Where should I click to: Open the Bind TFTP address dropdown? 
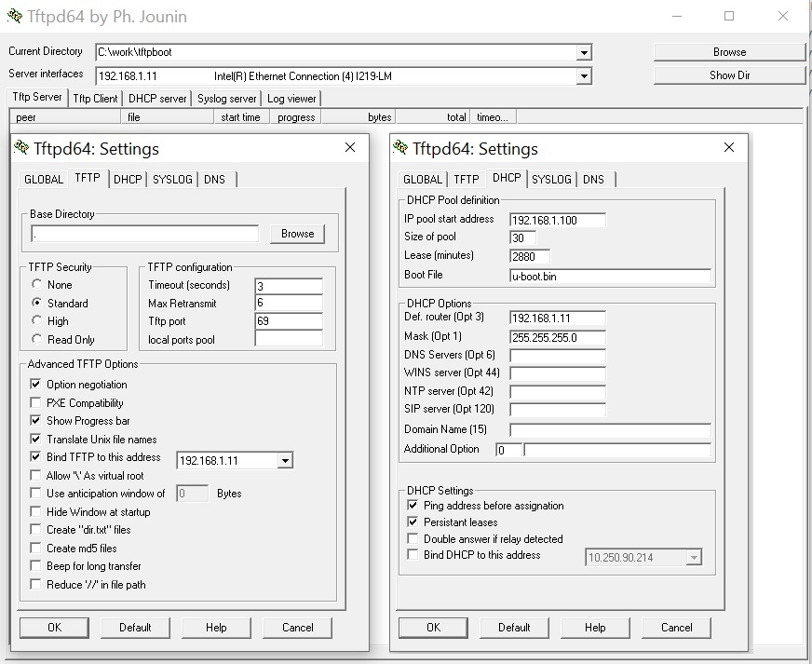285,460
